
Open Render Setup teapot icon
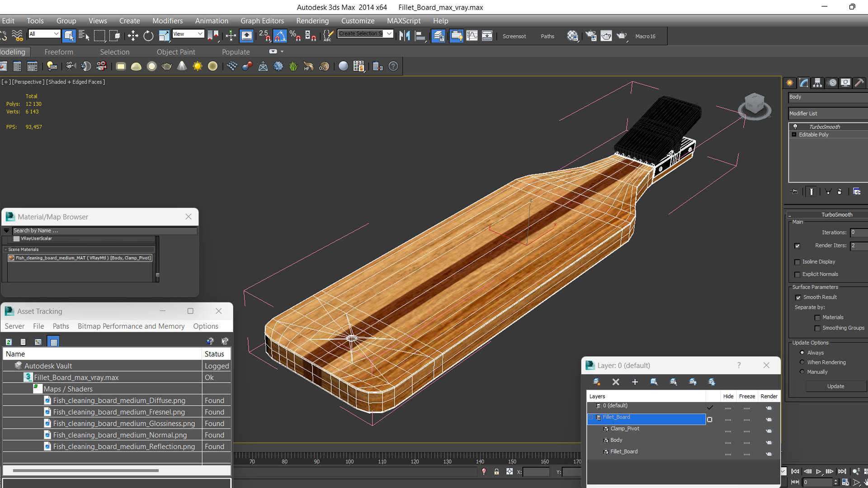coord(591,36)
